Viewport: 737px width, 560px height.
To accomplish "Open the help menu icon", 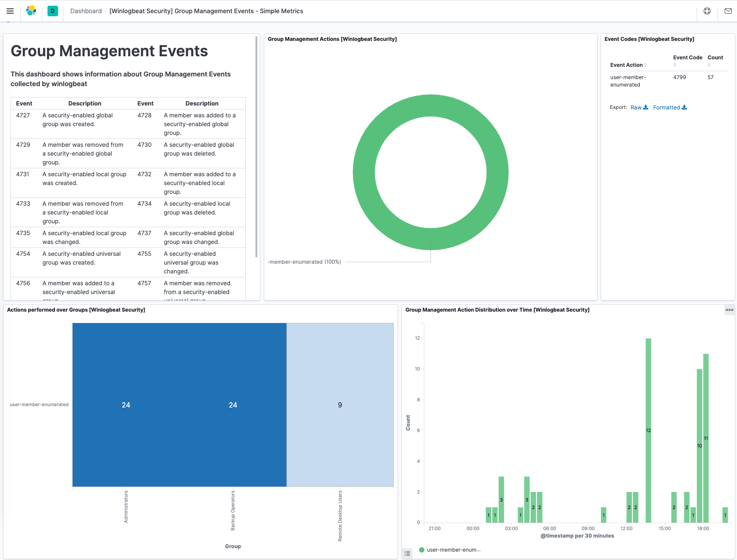I will point(707,11).
